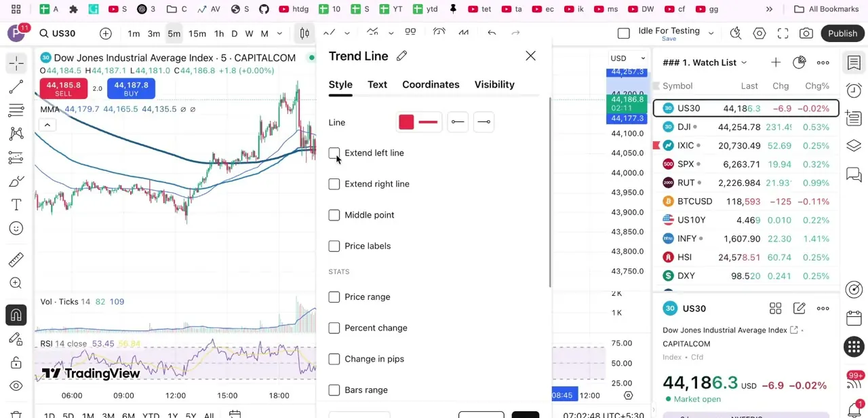The width and height of the screenshot is (868, 418).
Task: Toggle the layout checkbox beside Idle For Testing
Action: [x=624, y=33]
